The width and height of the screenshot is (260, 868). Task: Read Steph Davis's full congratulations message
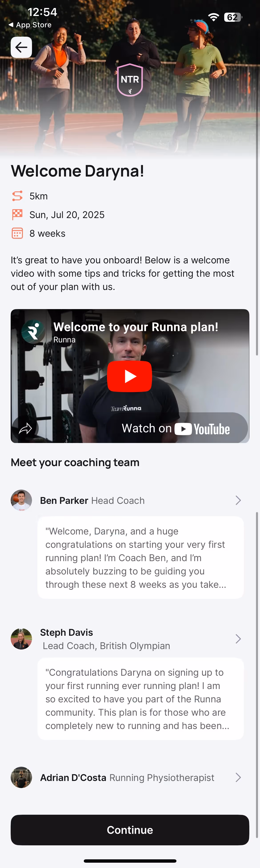click(x=141, y=699)
